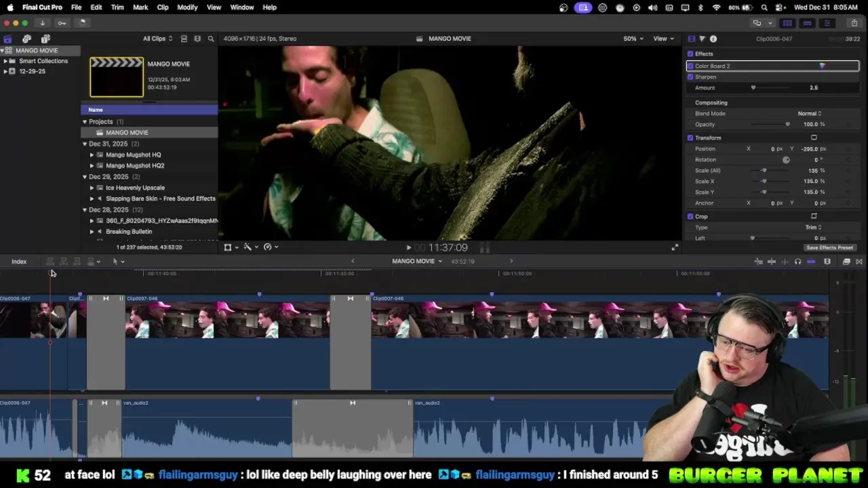Toggle the timeline panel layout button
This screenshot has width=868, height=488.
tap(807, 22)
